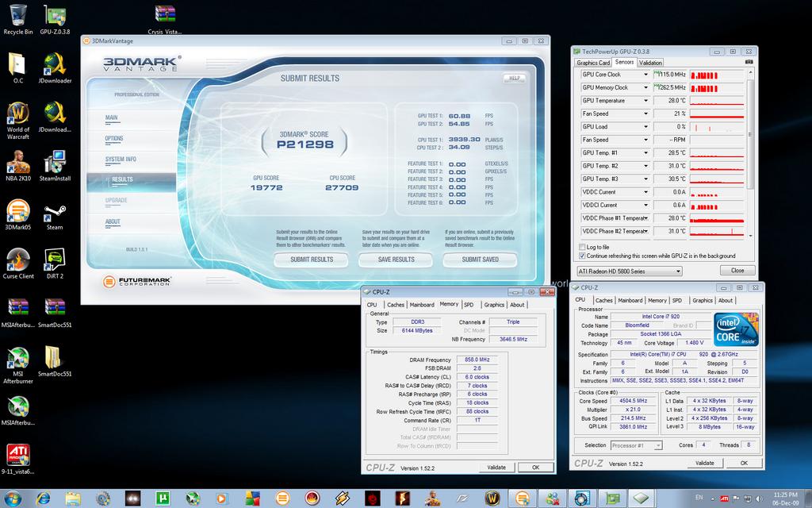Open 3DMark Vantage System Info section
This screenshot has height=508, width=812.
click(x=121, y=160)
